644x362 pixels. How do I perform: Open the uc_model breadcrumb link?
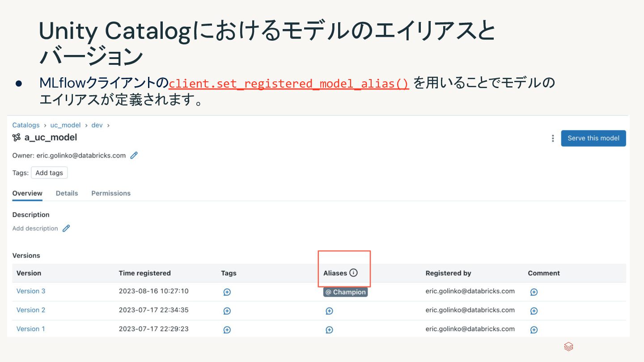pyautogui.click(x=65, y=125)
